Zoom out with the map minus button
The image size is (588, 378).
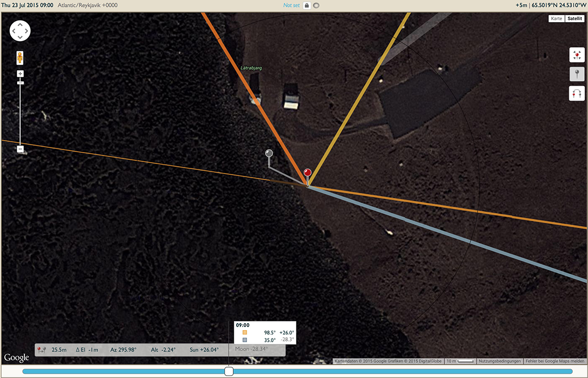tap(20, 149)
